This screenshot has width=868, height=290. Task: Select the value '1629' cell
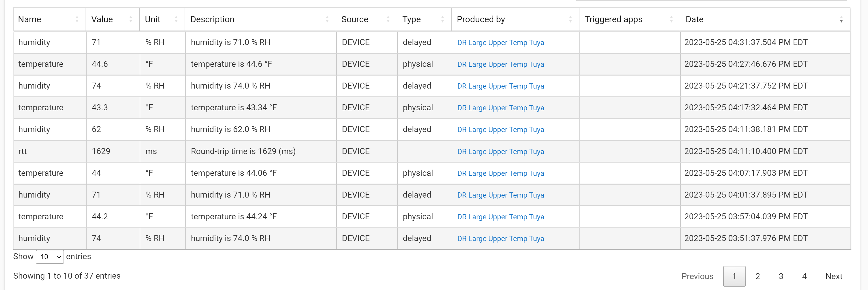pos(113,151)
